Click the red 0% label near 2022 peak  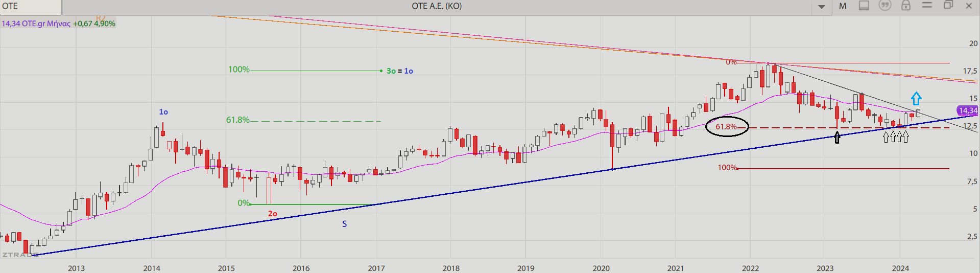coord(731,62)
